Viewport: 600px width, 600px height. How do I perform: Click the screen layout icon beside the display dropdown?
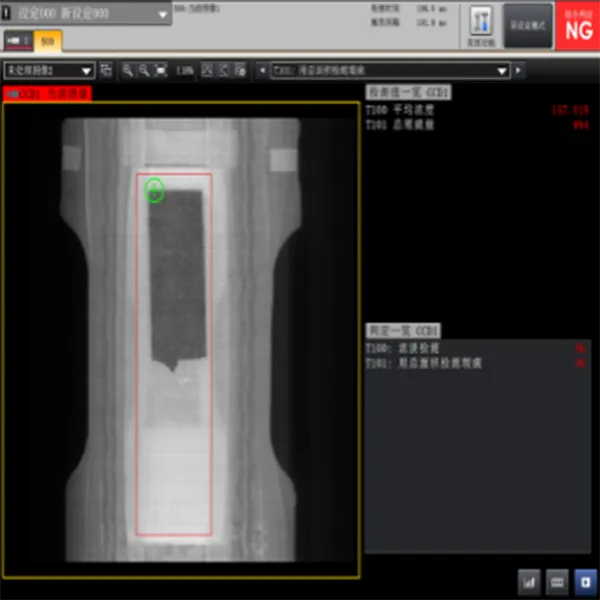(106, 70)
